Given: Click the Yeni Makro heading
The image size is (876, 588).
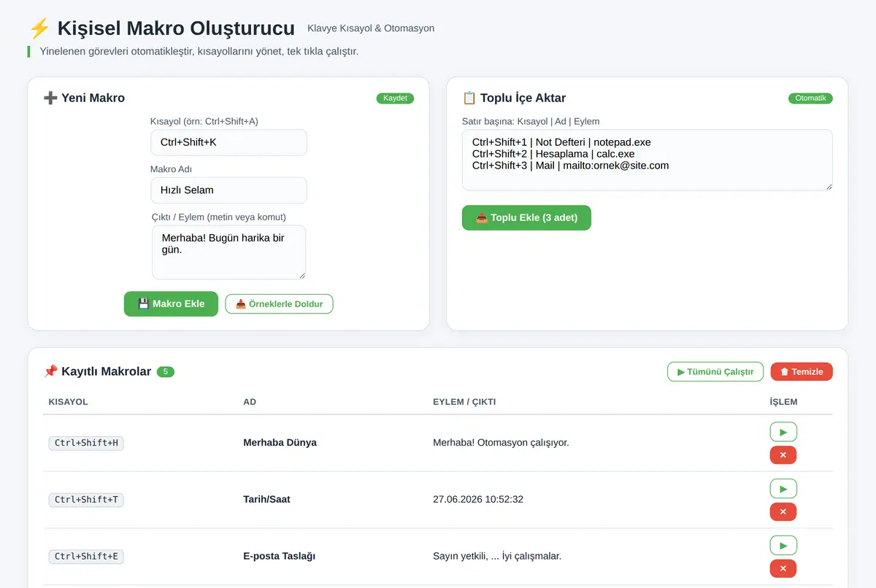Looking at the screenshot, I should (x=84, y=98).
